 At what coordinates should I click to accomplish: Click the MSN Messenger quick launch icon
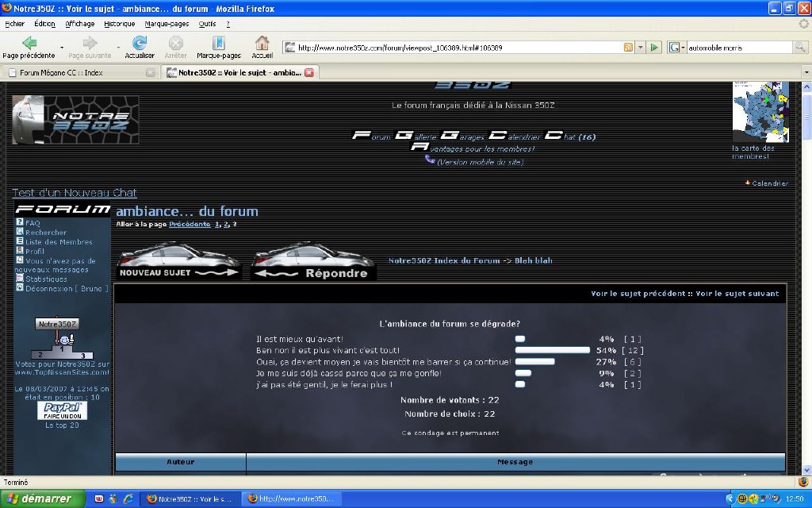(x=113, y=498)
